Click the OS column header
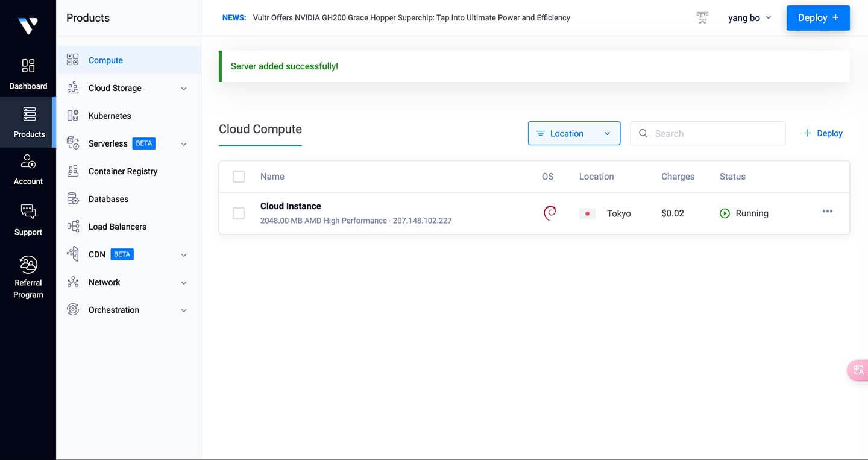Screen dimensions: 868x460 coord(547,177)
